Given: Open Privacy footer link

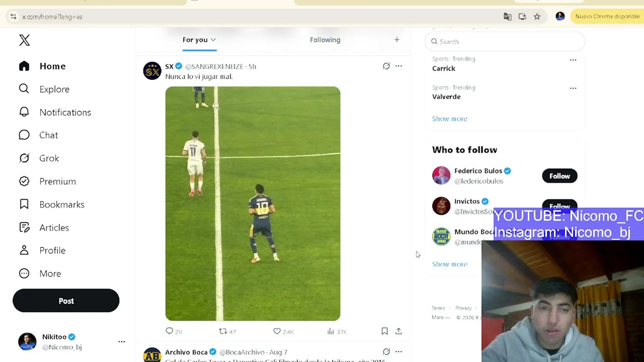Looking at the screenshot, I should (463, 308).
